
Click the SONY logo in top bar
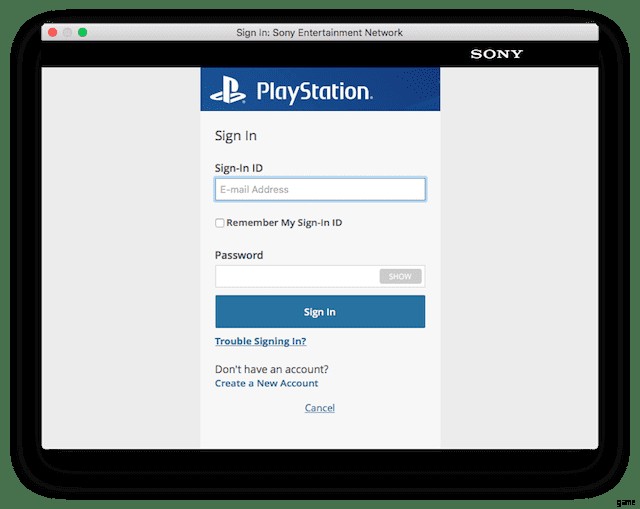click(496, 54)
